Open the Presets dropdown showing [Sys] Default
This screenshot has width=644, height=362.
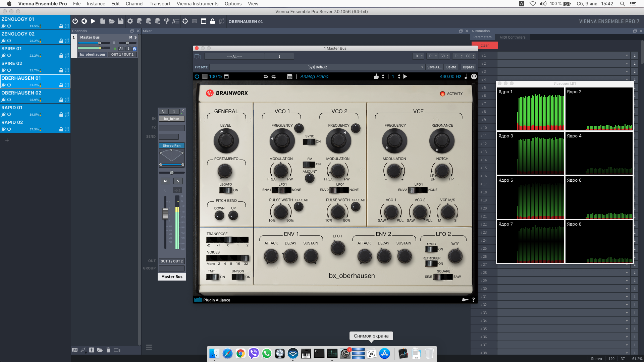[x=317, y=67]
